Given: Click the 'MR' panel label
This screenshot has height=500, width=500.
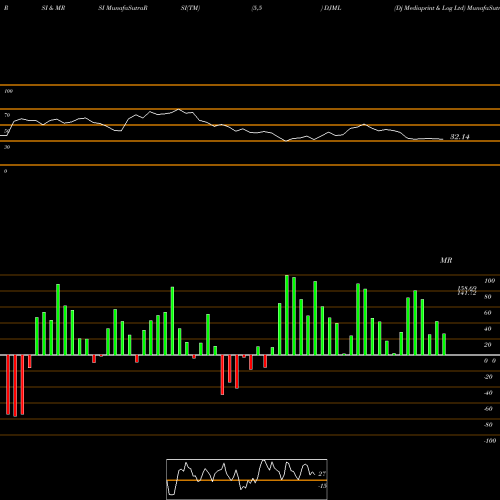Looking at the screenshot, I should [446, 260].
